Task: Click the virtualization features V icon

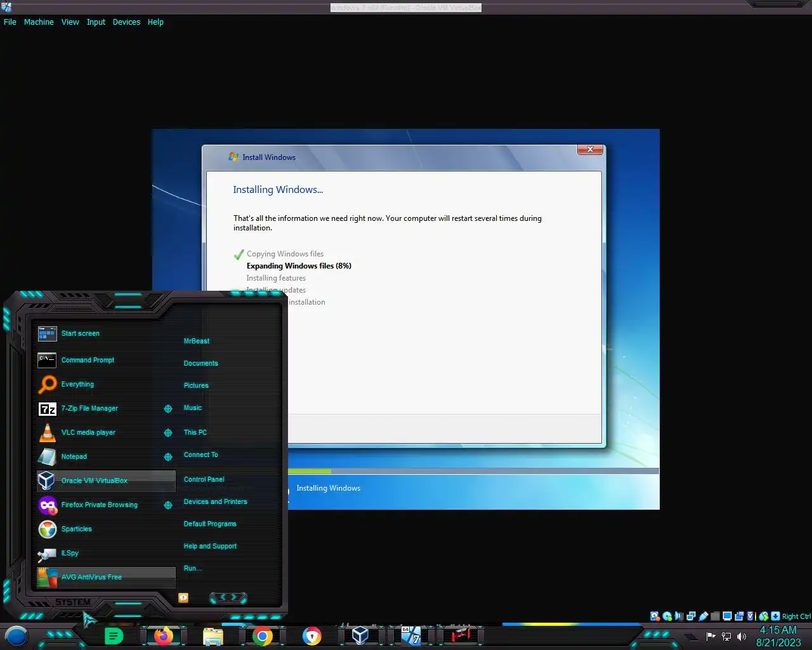Action: point(750,616)
